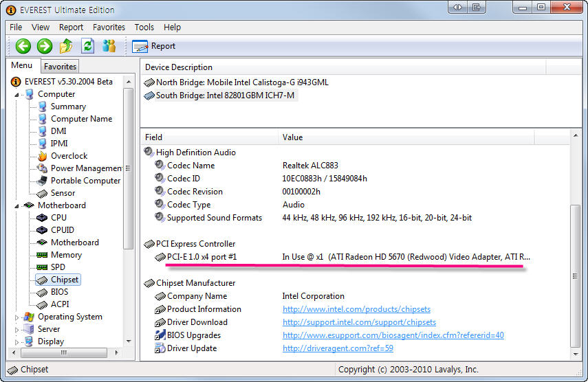
Task: Open the Tools menu
Action: coord(144,27)
